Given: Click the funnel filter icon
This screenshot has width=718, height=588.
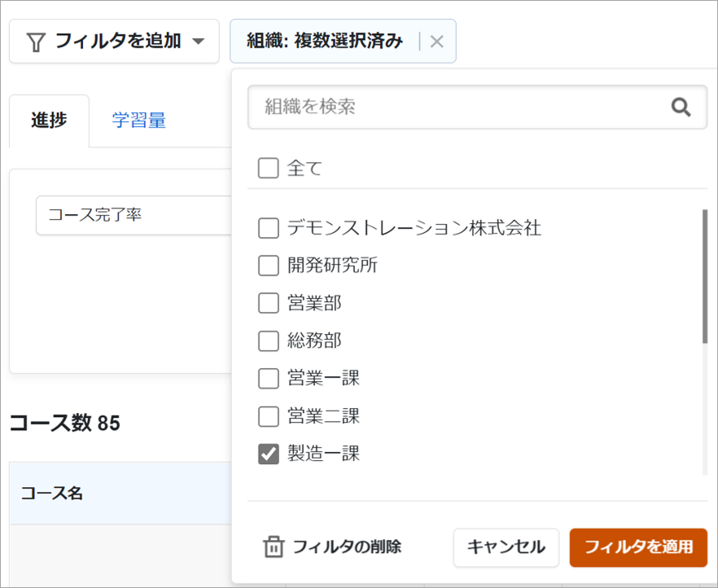Looking at the screenshot, I should pos(36,42).
